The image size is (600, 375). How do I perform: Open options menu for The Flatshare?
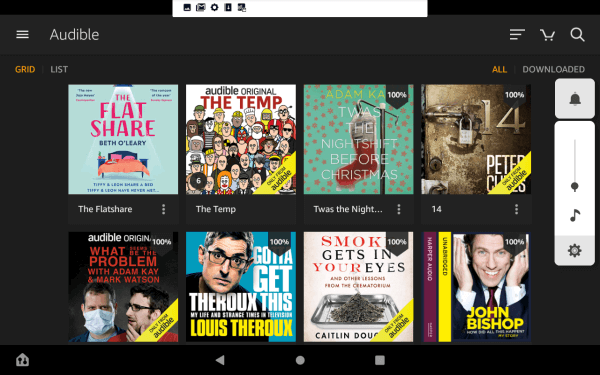[x=163, y=209]
